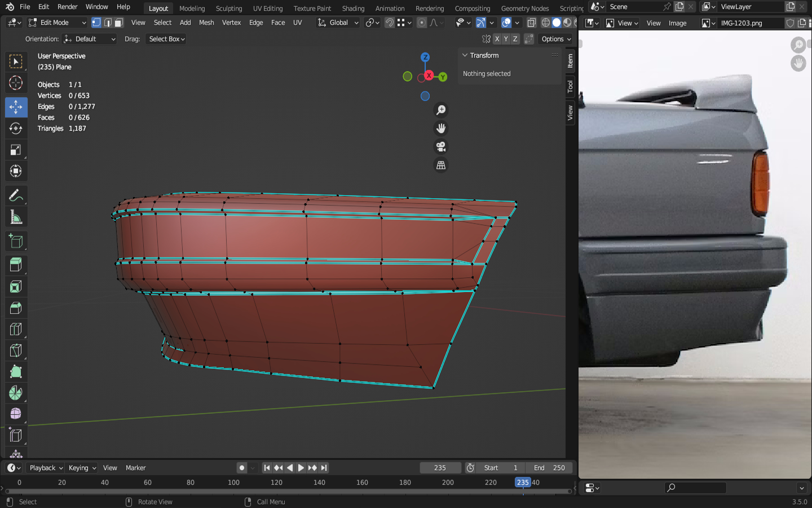812x508 pixels.
Task: Click the Loop Cut tool
Action: click(16, 329)
